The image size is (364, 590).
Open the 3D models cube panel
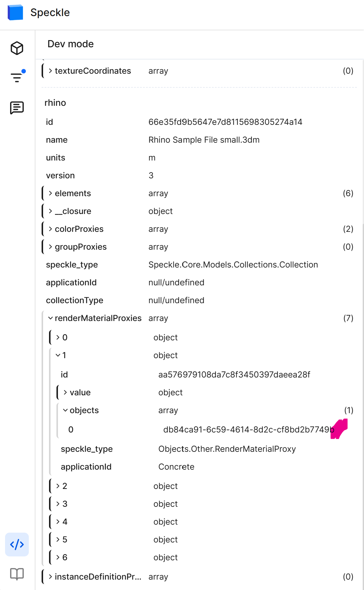(x=17, y=48)
